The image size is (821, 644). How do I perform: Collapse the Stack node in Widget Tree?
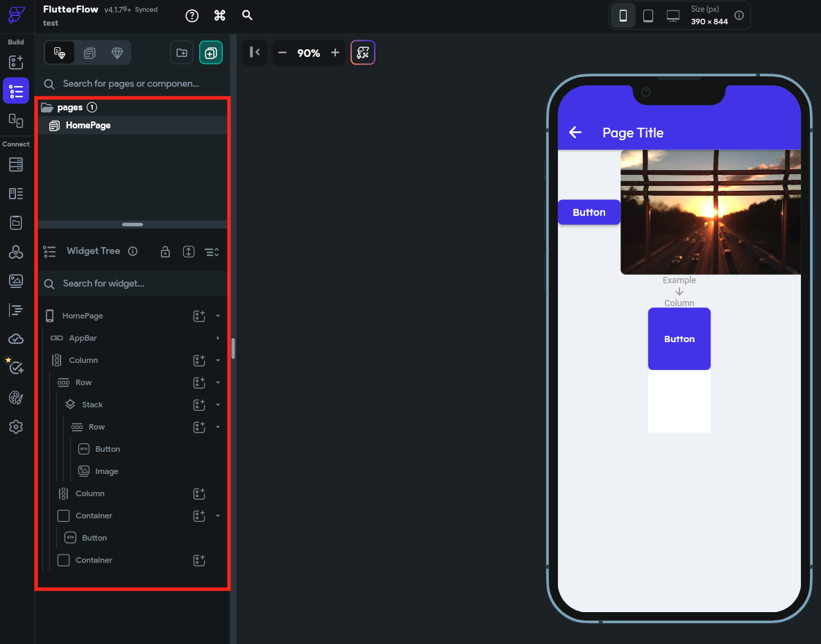(218, 405)
